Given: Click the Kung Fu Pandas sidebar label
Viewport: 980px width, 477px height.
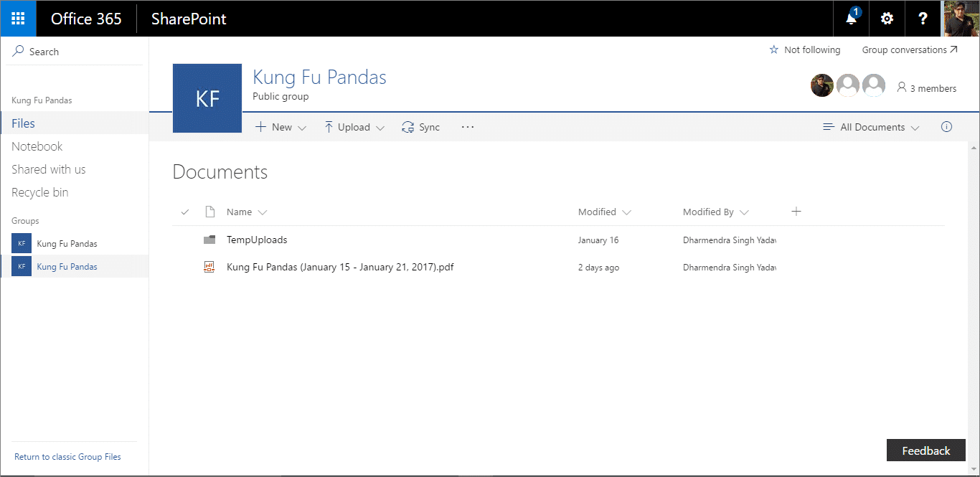Looking at the screenshot, I should pos(42,100).
